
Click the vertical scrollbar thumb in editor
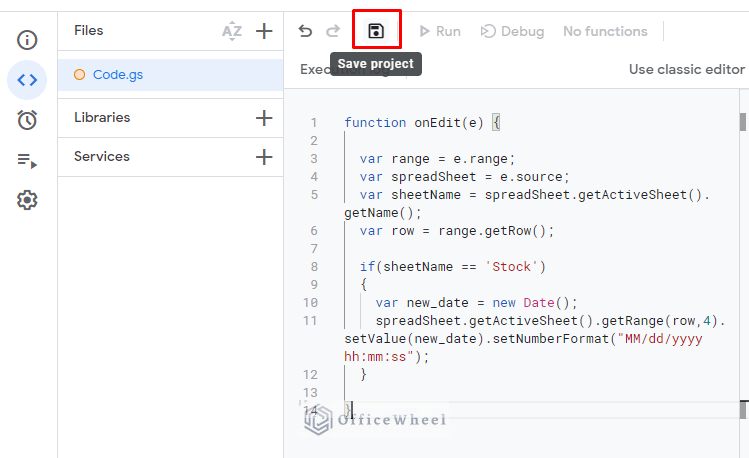pos(743,122)
